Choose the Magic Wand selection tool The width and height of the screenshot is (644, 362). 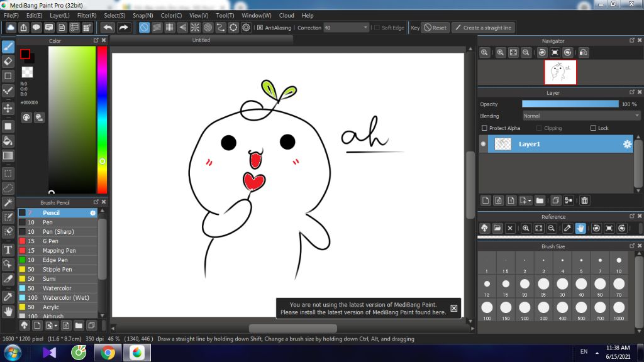tap(8, 202)
